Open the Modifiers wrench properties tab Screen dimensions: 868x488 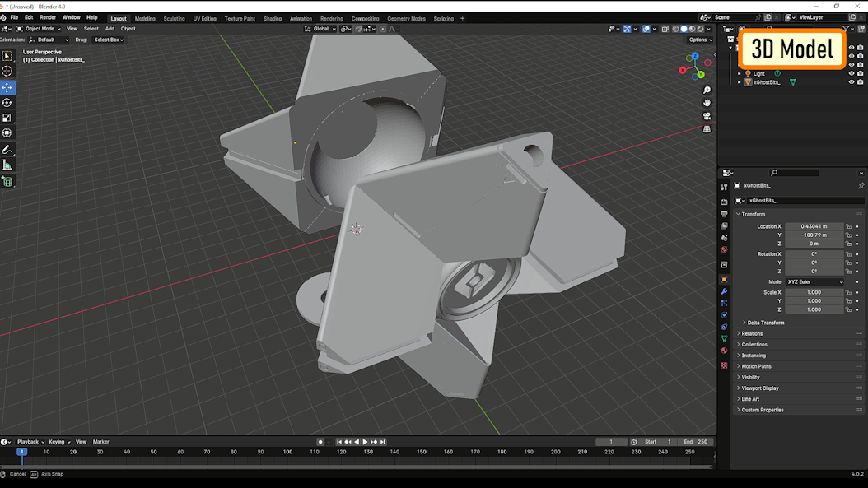tap(724, 291)
